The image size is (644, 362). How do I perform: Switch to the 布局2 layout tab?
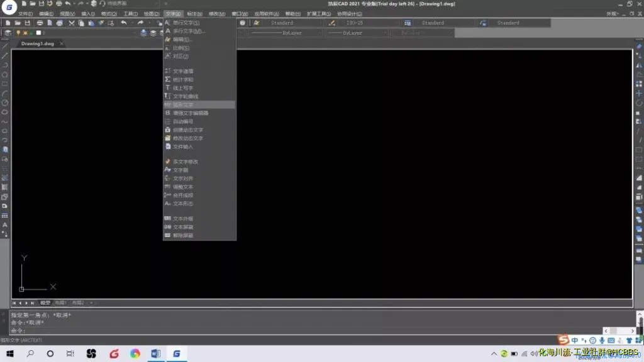(78, 303)
